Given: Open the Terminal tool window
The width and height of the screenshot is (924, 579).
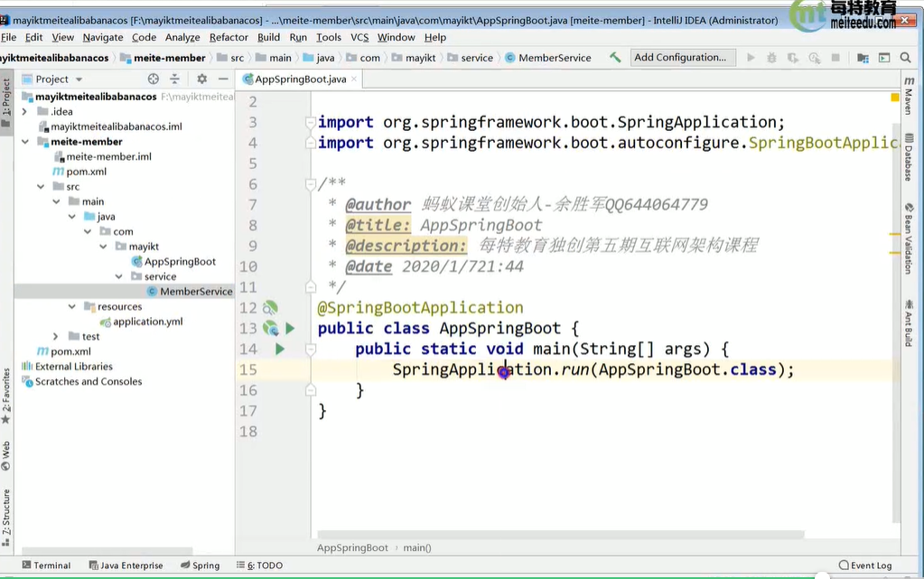Looking at the screenshot, I should [x=47, y=565].
